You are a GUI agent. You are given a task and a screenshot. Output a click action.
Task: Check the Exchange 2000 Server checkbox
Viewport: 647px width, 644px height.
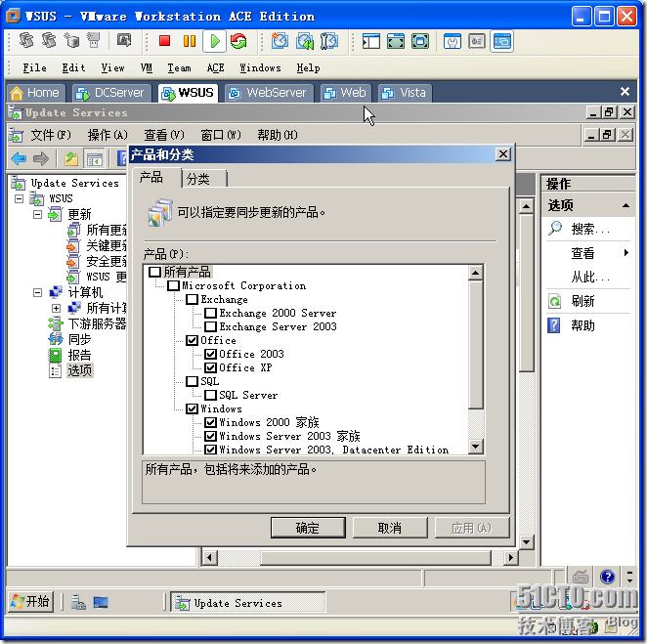click(x=210, y=313)
